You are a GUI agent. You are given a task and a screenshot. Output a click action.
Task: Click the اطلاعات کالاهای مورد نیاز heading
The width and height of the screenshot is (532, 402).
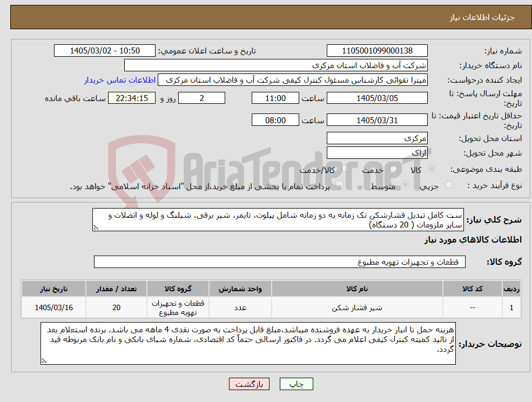point(473,240)
